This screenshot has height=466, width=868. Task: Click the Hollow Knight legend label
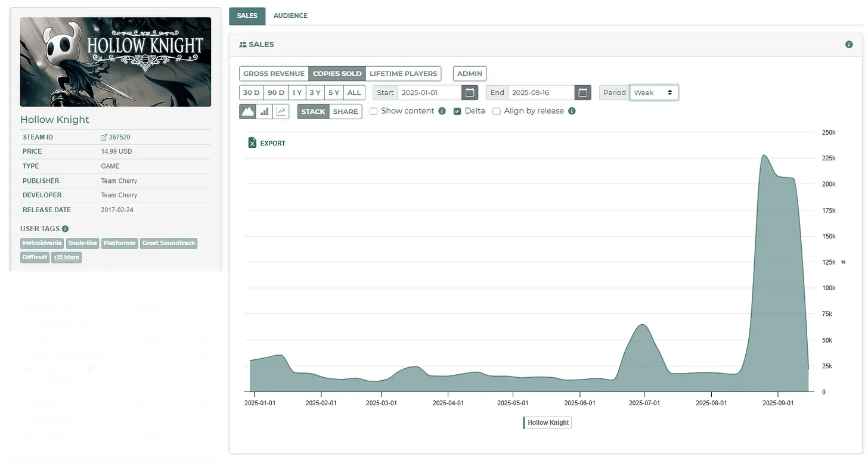pos(548,423)
